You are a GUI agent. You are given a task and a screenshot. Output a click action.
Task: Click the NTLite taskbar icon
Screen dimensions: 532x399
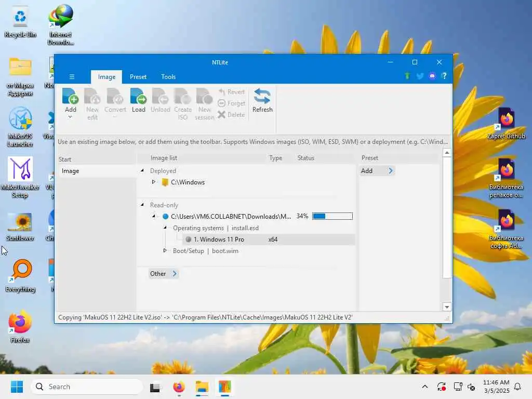(224, 387)
